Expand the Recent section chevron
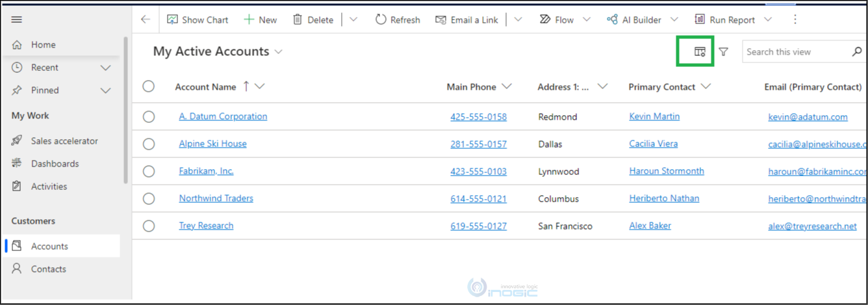The height and width of the screenshot is (305, 868). coord(106,68)
